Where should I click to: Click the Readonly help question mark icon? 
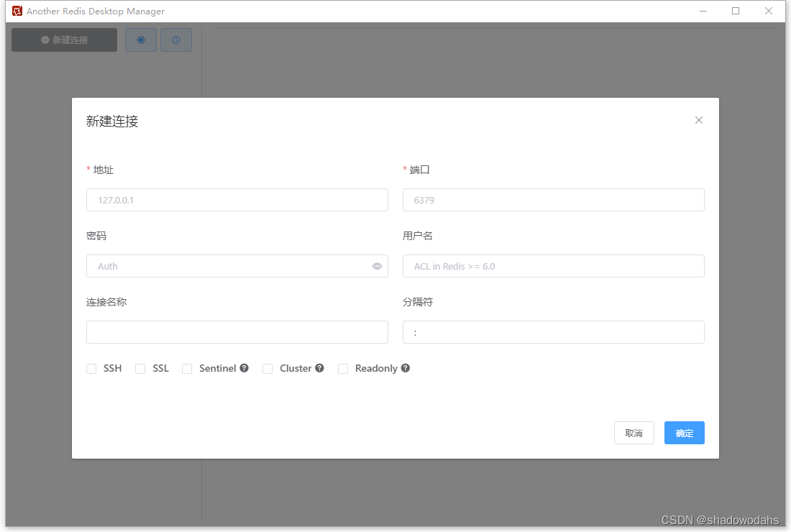(x=406, y=368)
